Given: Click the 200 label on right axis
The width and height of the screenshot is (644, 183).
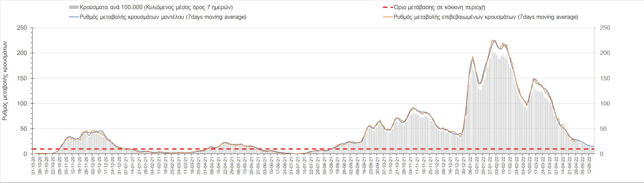Looking at the screenshot, I should tap(605, 53).
